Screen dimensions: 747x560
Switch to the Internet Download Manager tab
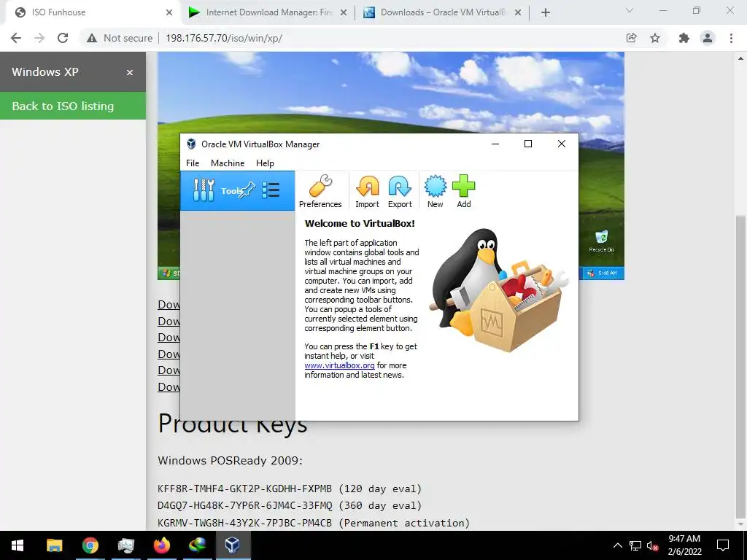coord(268,12)
